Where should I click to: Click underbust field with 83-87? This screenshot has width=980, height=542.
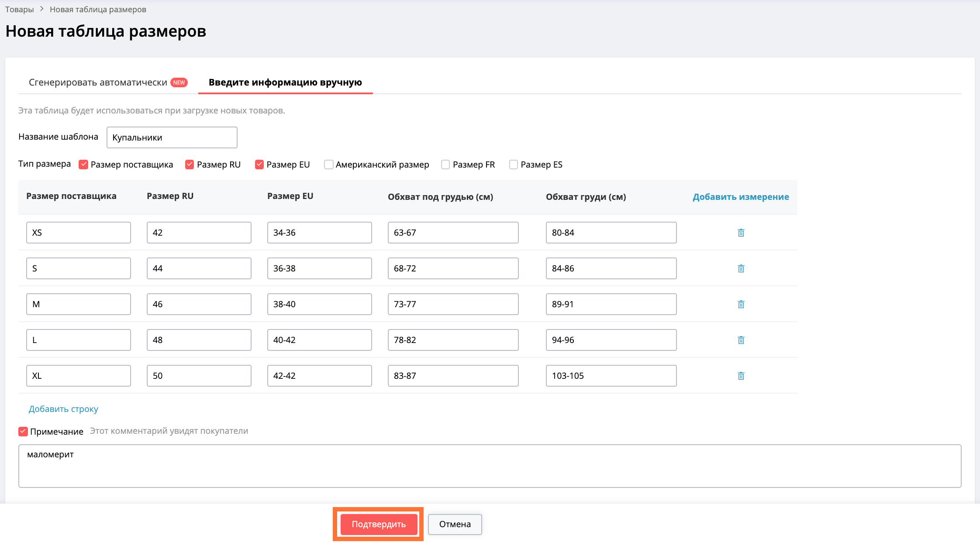point(453,376)
